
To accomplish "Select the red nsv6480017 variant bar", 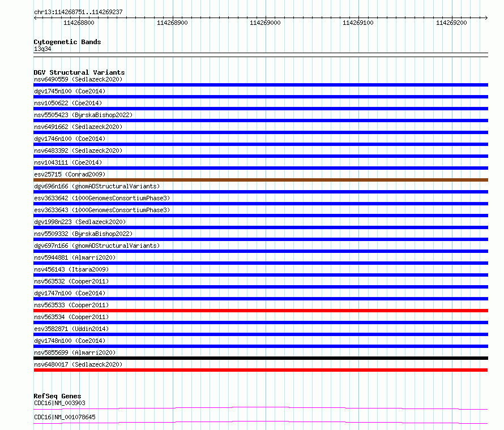I will click(260, 370).
